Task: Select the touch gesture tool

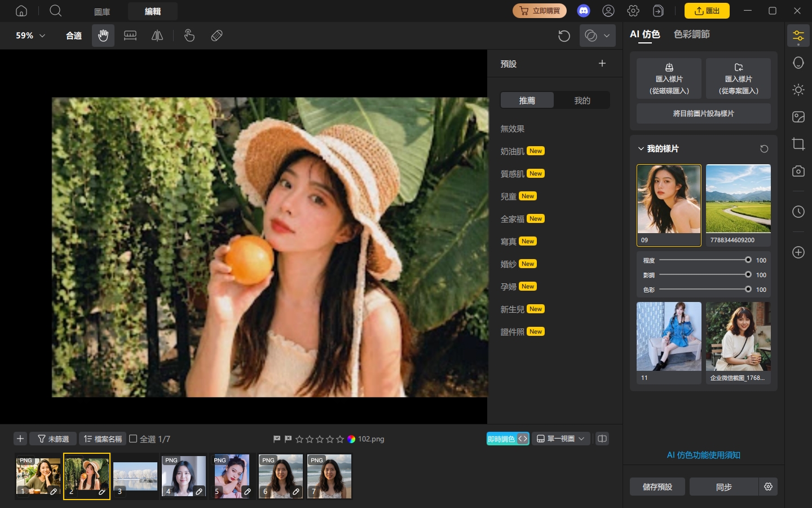Action: click(x=189, y=36)
